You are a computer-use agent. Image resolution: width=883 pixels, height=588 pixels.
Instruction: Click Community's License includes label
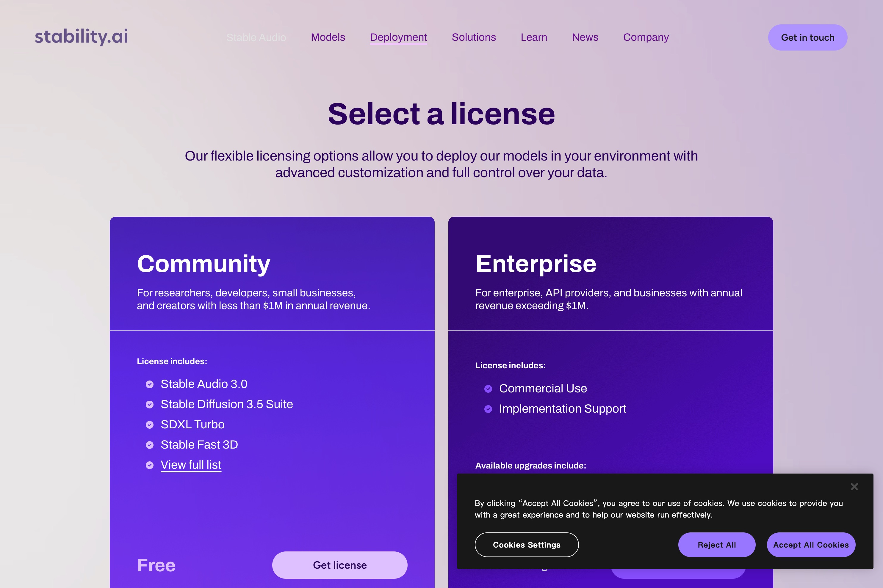click(172, 361)
